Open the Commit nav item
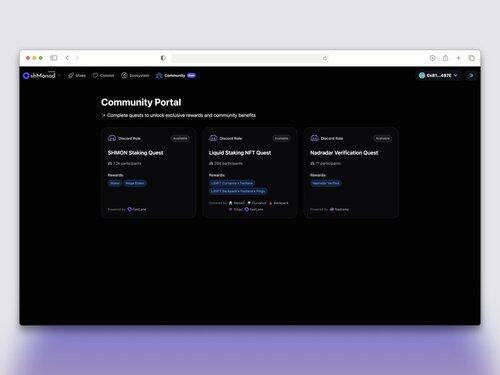The width and height of the screenshot is (500, 375). click(103, 76)
